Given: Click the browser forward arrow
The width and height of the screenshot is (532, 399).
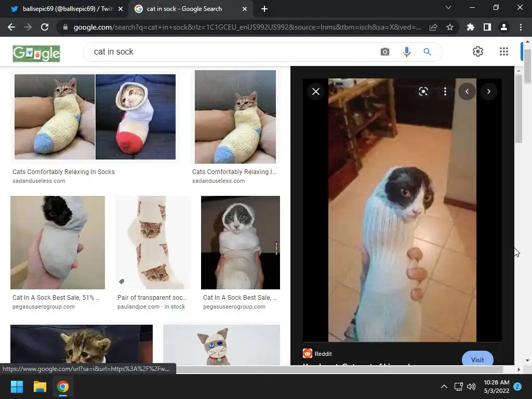Looking at the screenshot, I should [x=28, y=27].
